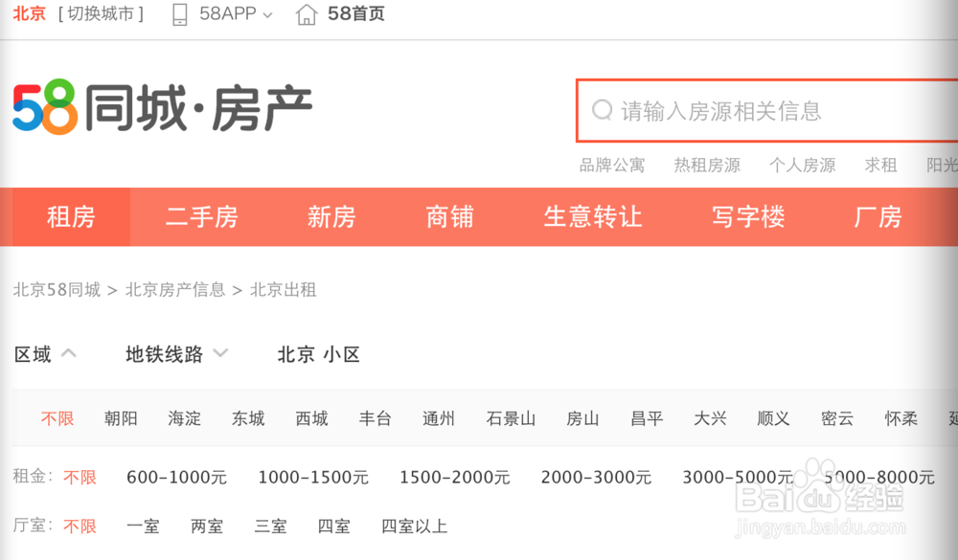The height and width of the screenshot is (560, 958).
Task: Filter rooms by 三室
Action: coord(270,526)
